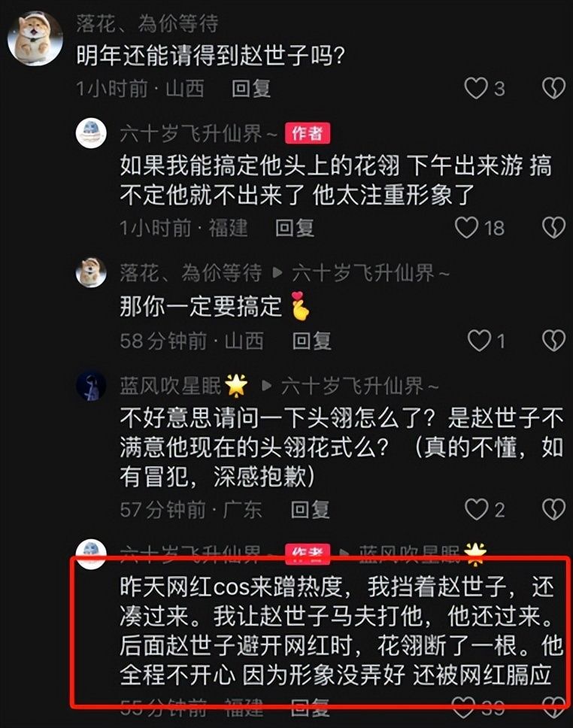This screenshot has height=728, width=573.
Task: Reply to the author's comment from 福建 about 花翎
Action: [294, 228]
